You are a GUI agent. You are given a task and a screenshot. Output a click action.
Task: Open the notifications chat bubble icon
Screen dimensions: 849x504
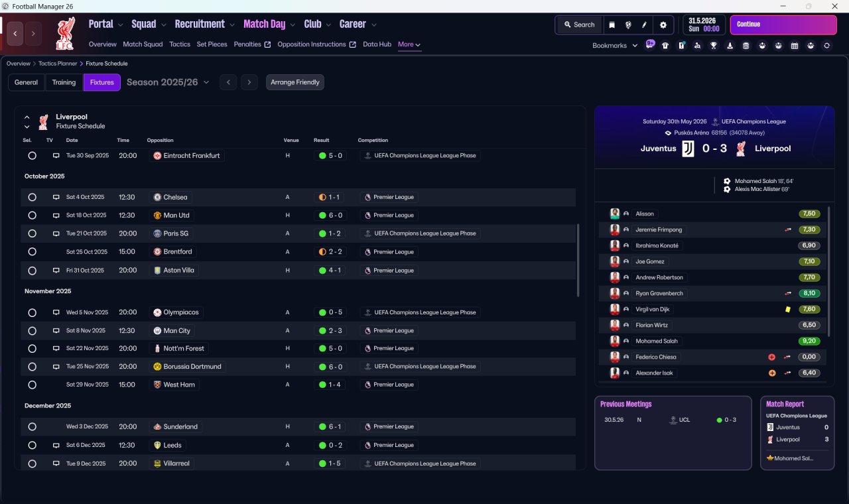click(x=649, y=44)
